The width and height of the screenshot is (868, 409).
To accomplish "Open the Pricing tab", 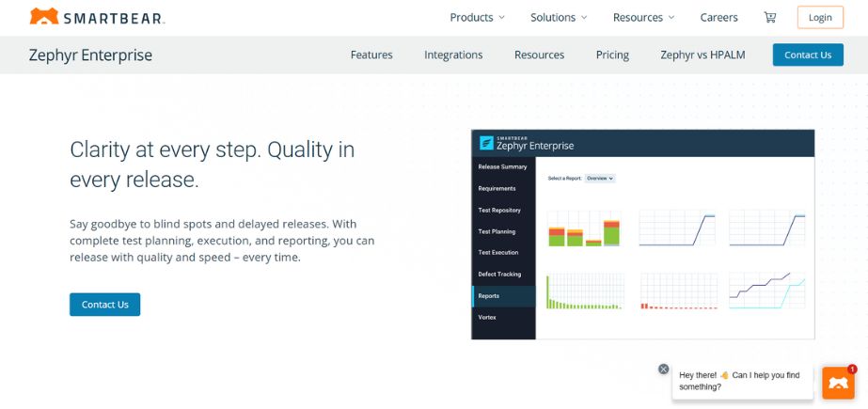I will click(x=612, y=55).
